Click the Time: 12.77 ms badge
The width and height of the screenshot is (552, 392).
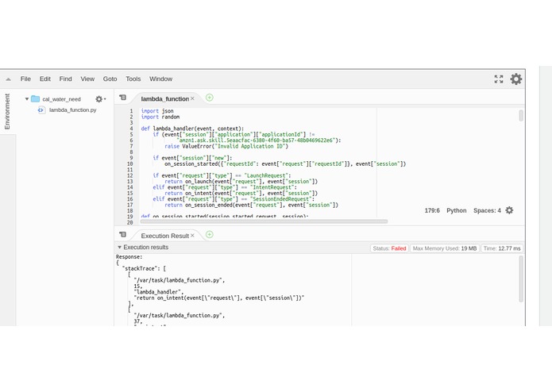(502, 248)
